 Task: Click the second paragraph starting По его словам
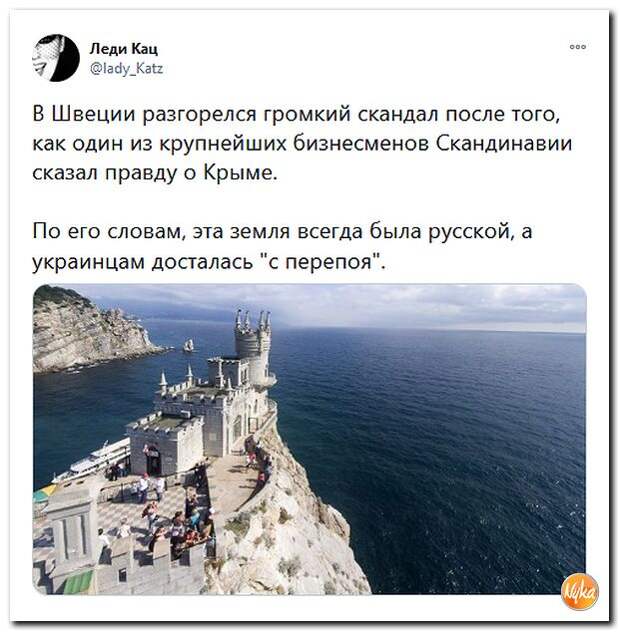tap(282, 246)
